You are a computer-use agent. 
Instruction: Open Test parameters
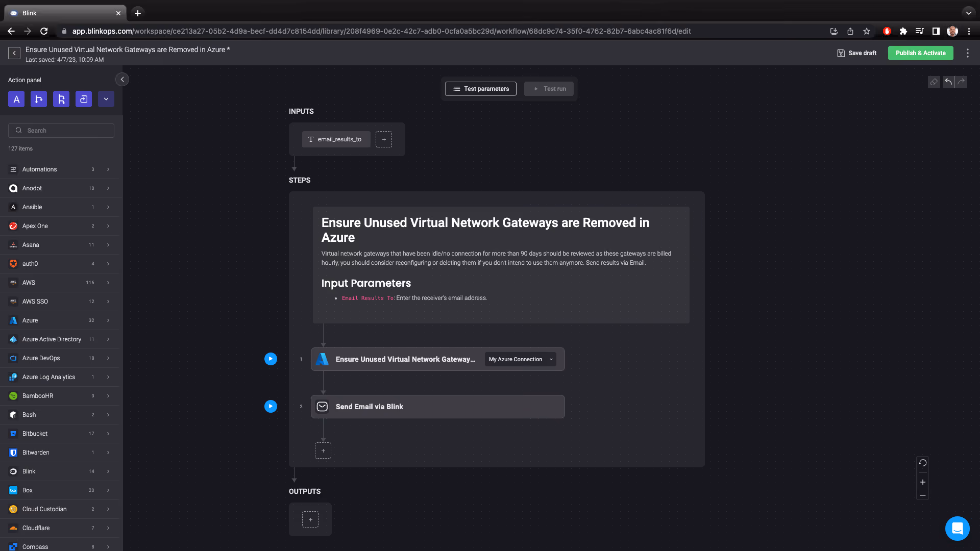coord(481,89)
